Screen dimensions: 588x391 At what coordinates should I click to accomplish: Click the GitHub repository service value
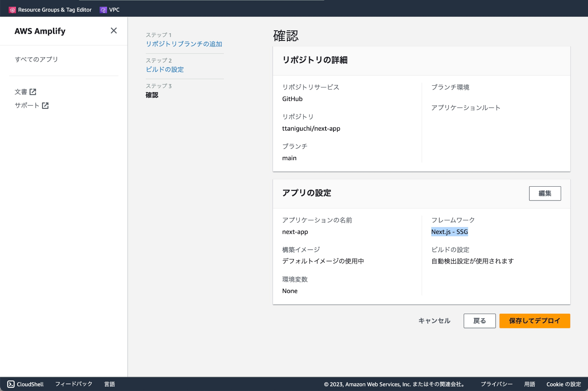pyautogui.click(x=292, y=99)
